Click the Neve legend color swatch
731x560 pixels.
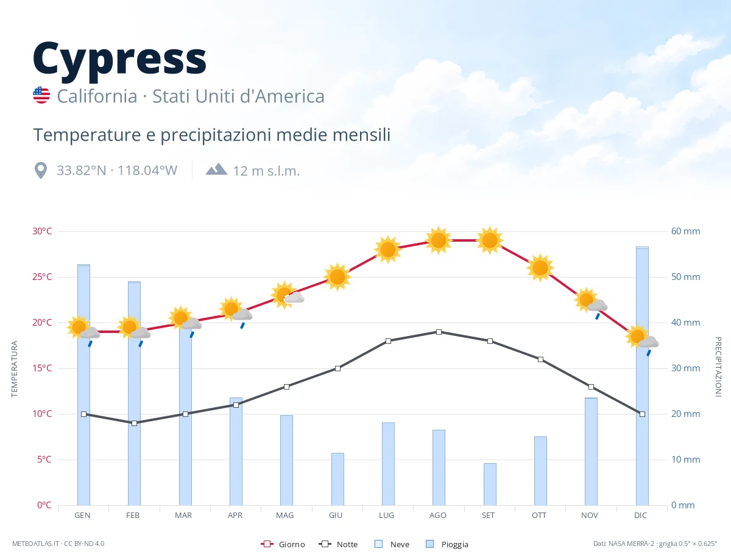point(378,544)
